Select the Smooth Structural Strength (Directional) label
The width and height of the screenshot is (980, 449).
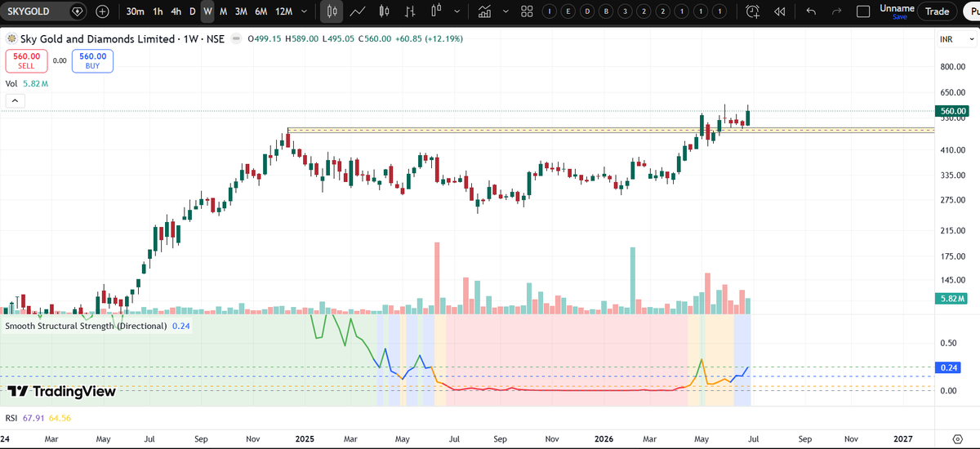click(x=86, y=326)
